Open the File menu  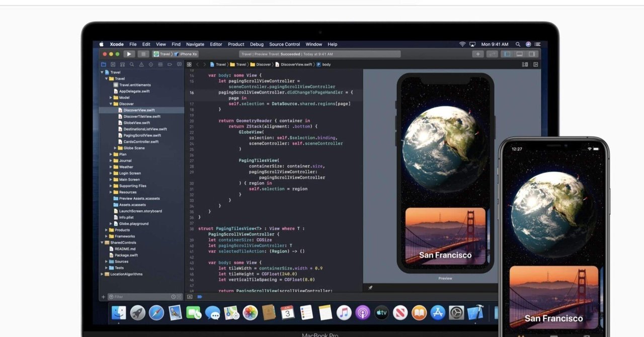pos(133,44)
